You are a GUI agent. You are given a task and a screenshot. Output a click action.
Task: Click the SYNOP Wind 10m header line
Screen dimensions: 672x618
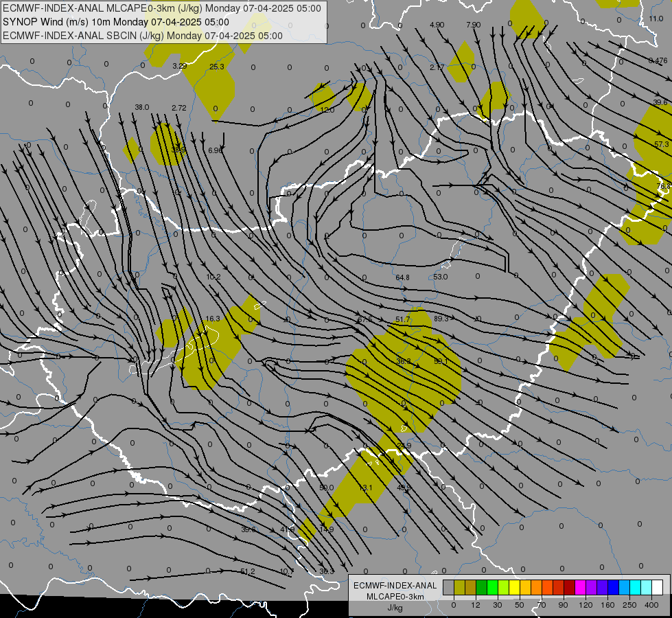116,22
